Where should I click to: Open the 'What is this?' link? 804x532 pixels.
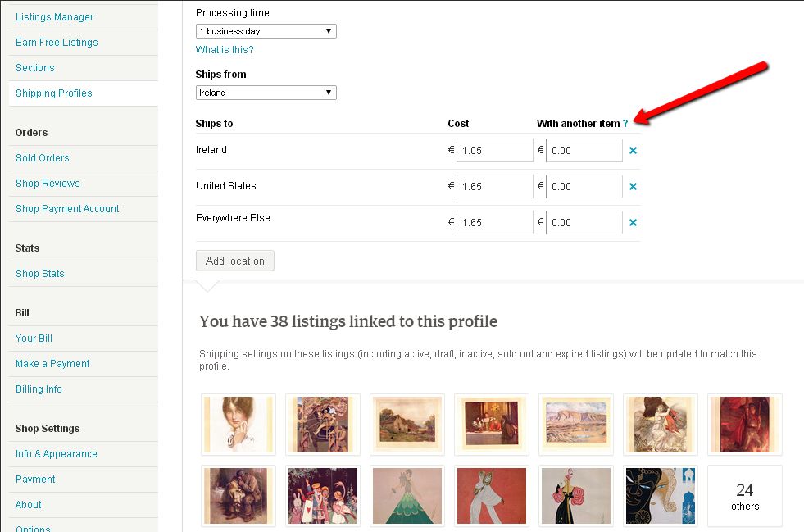225,50
